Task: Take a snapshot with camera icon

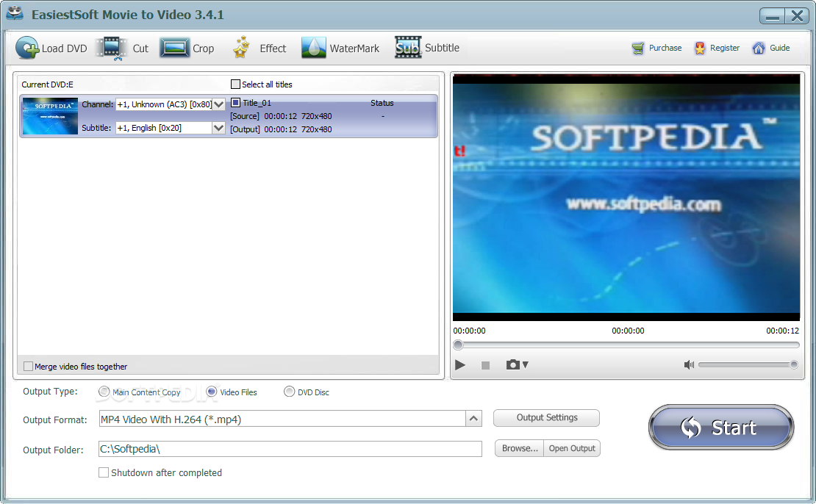Action: (512, 364)
